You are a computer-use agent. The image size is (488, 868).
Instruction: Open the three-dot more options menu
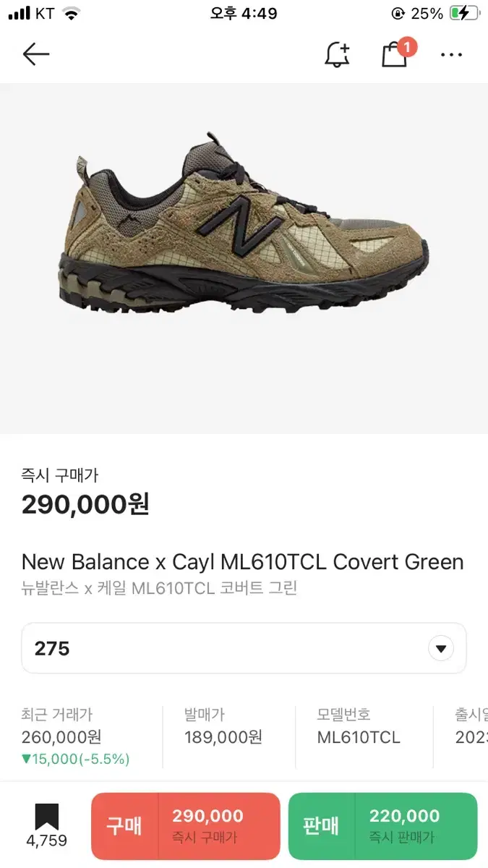coord(451,55)
